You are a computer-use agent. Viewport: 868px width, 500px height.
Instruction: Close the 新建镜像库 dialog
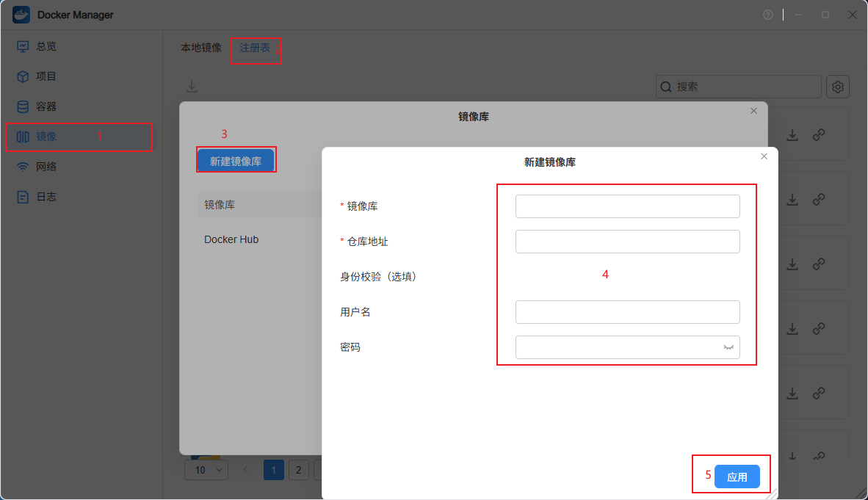click(764, 156)
